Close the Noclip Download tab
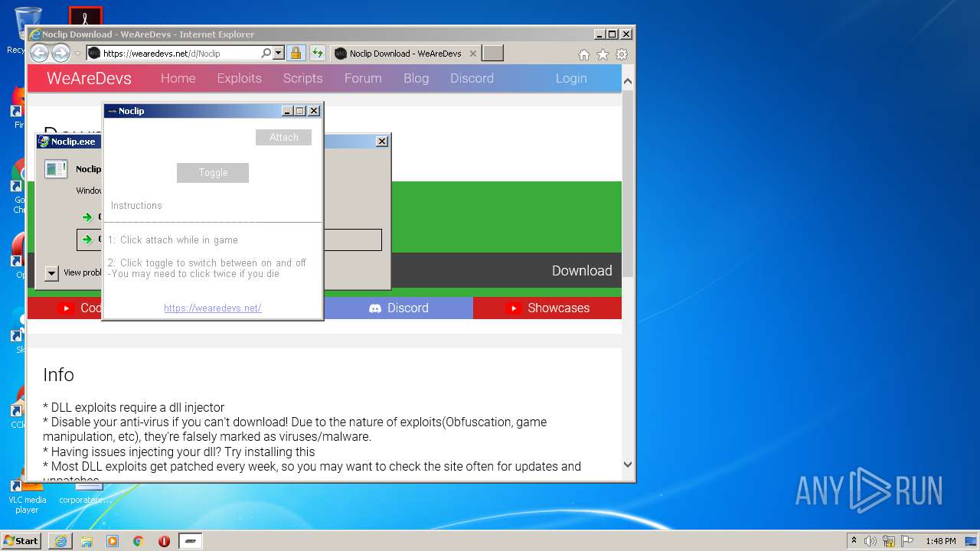Viewport: 980px width, 551px height. [x=472, y=54]
